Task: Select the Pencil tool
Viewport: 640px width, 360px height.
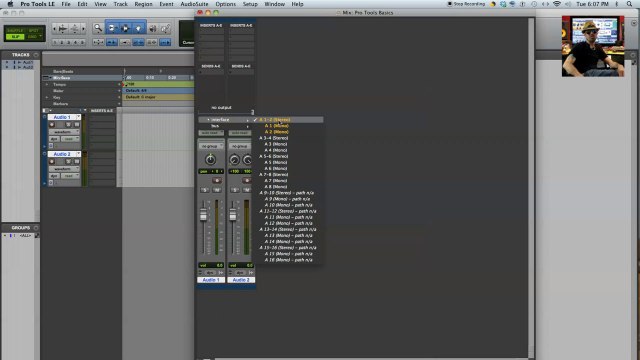Action: tap(165, 28)
